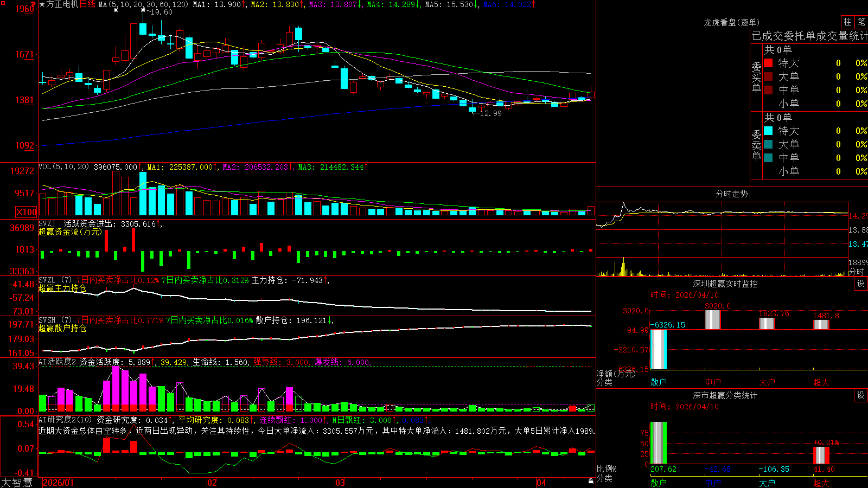Viewport: 868px width, 488px height.
Task: Click the star icon before 方正电机
Action: (42, 4)
